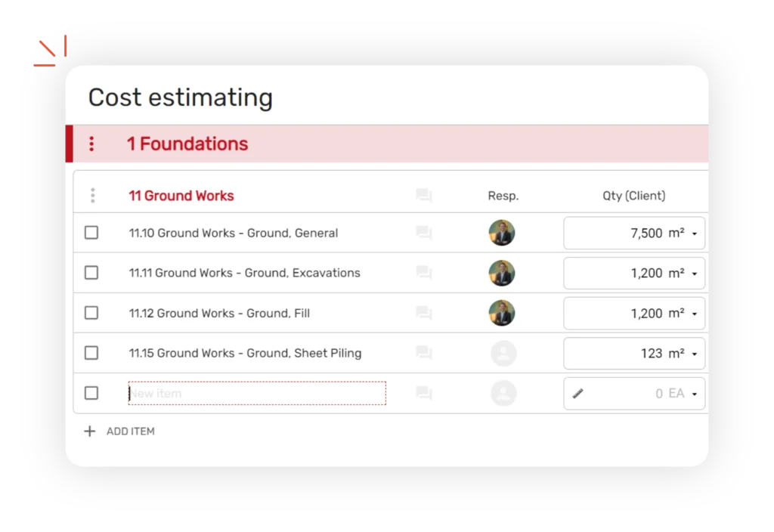Open comments for 11.11 Ground, Excavations
This screenshot has width=774, height=532.
[424, 273]
